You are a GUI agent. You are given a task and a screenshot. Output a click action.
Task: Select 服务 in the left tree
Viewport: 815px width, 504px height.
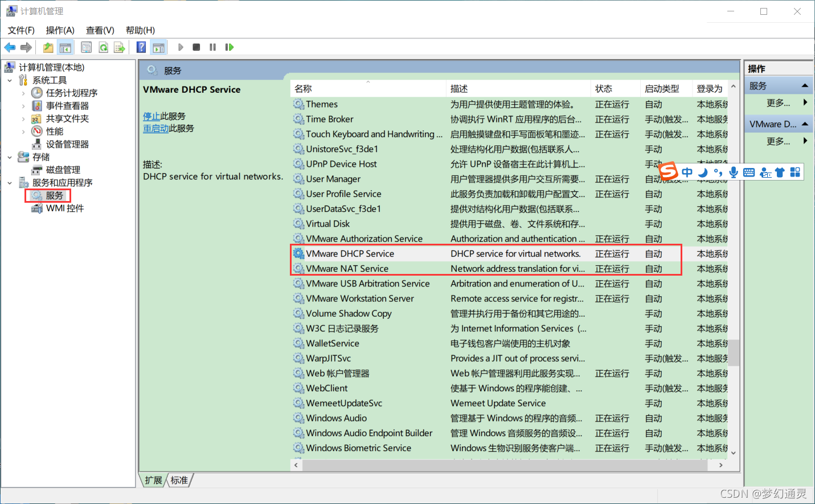55,195
